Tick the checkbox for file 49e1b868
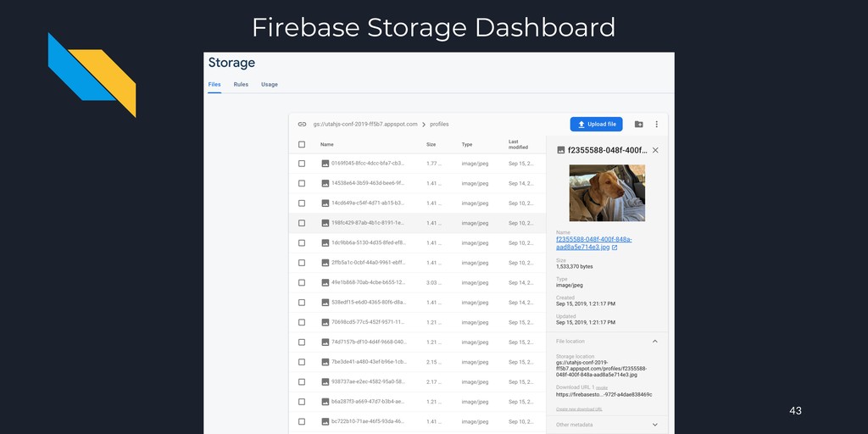 [302, 282]
